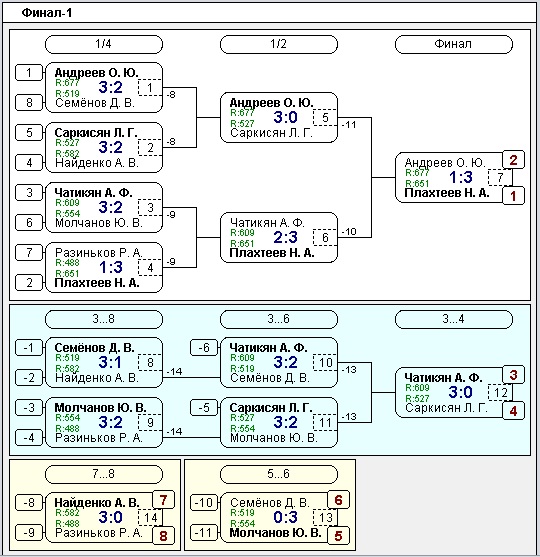Click second place badge next to Андреев

click(x=513, y=160)
